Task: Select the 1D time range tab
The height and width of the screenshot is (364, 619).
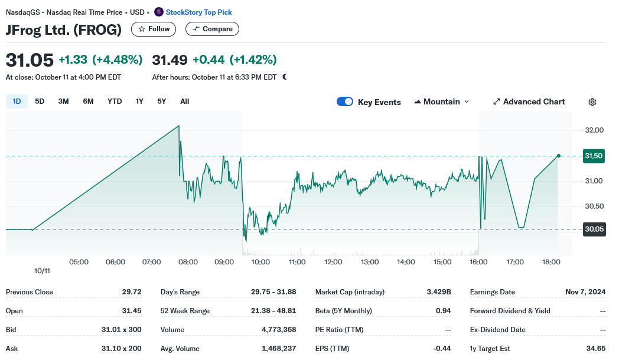Action: [x=17, y=101]
